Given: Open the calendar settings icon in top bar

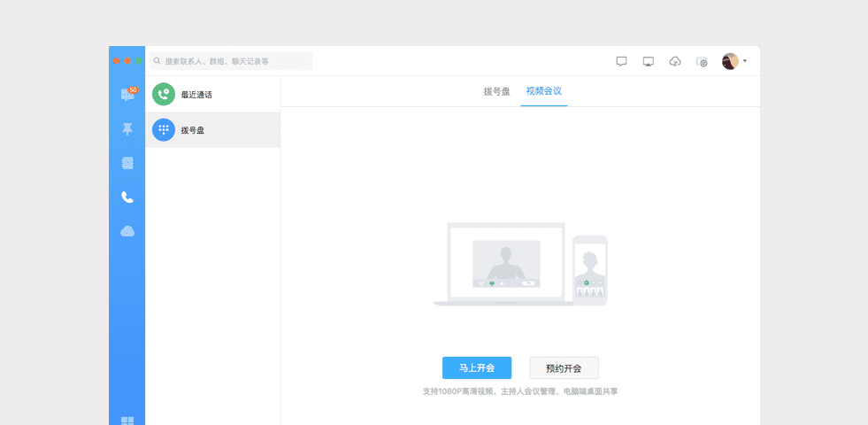Looking at the screenshot, I should coord(703,61).
